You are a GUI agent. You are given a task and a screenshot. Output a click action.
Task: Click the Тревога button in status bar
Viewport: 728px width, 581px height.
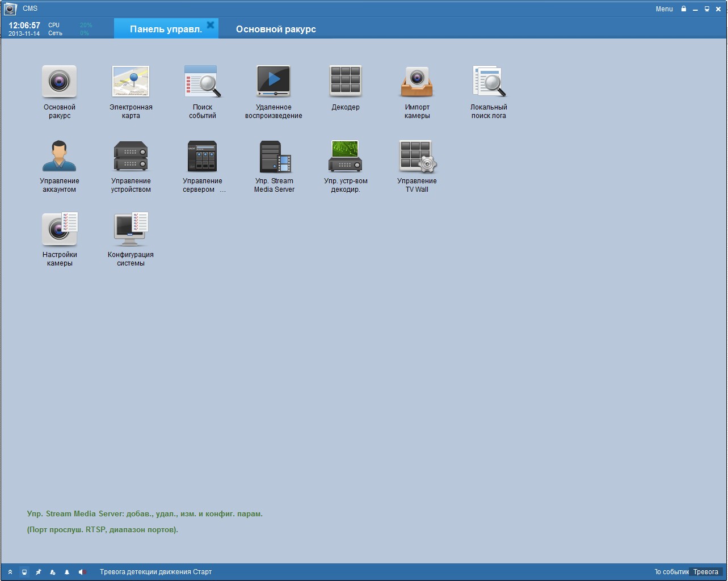(x=706, y=572)
